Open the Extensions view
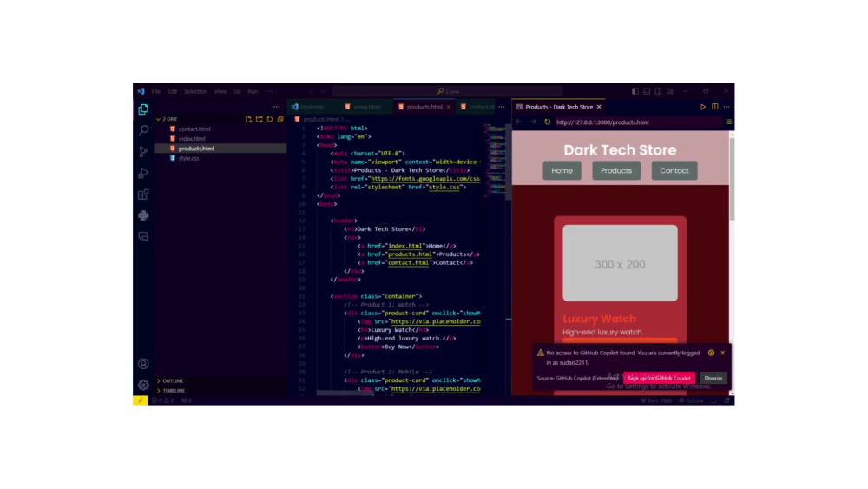The image size is (868, 489). tap(143, 195)
